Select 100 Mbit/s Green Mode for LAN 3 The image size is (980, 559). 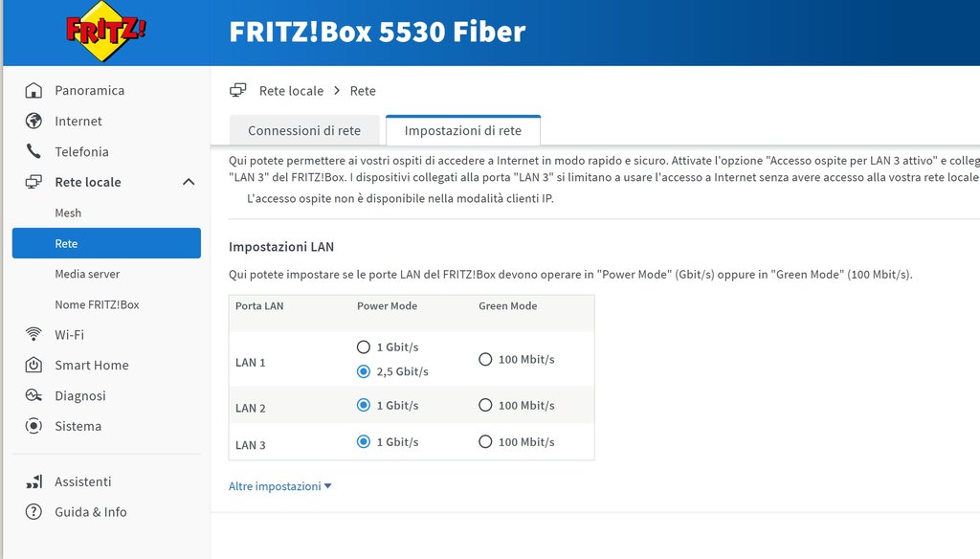(x=485, y=442)
